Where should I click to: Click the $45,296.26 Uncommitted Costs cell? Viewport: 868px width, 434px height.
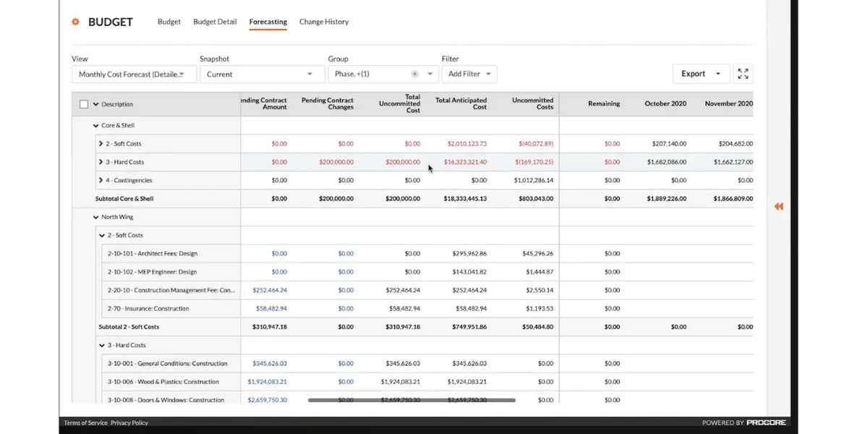coord(537,254)
